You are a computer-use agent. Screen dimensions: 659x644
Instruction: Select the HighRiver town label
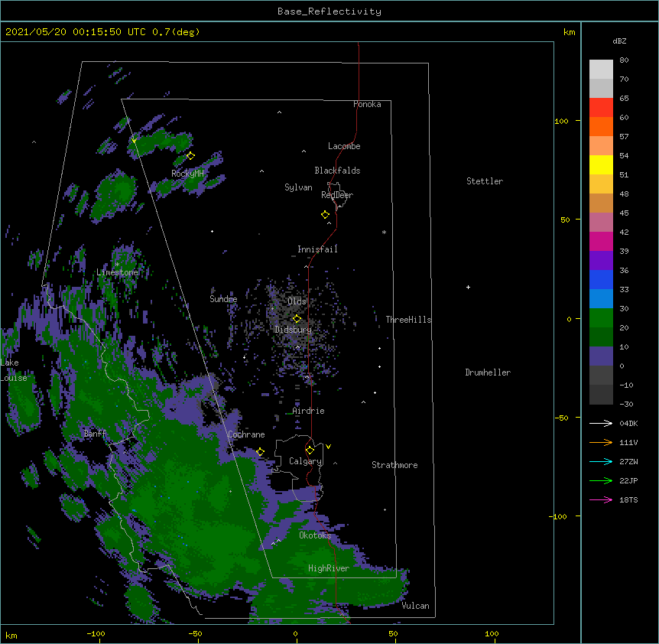pyautogui.click(x=329, y=568)
